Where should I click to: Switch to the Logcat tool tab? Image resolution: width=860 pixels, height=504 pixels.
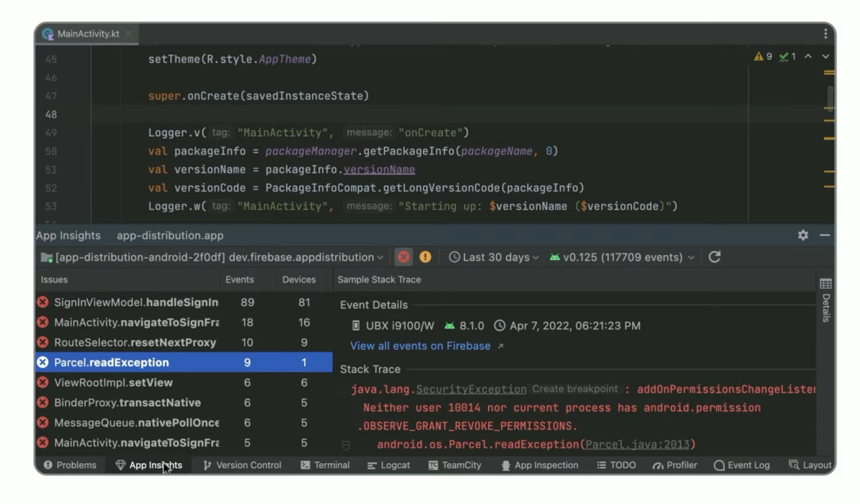pyautogui.click(x=389, y=465)
